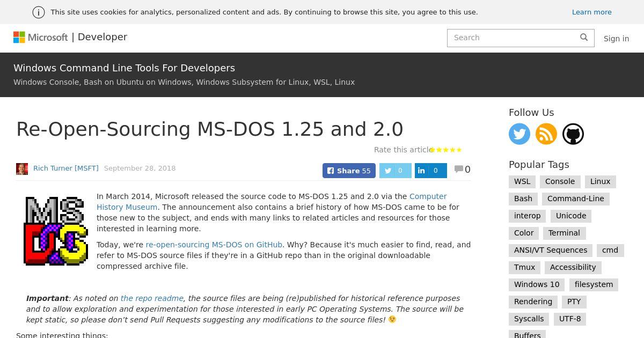Select the Terminal tag
Image resolution: width=644 pixels, height=338 pixels.
coord(564,233)
